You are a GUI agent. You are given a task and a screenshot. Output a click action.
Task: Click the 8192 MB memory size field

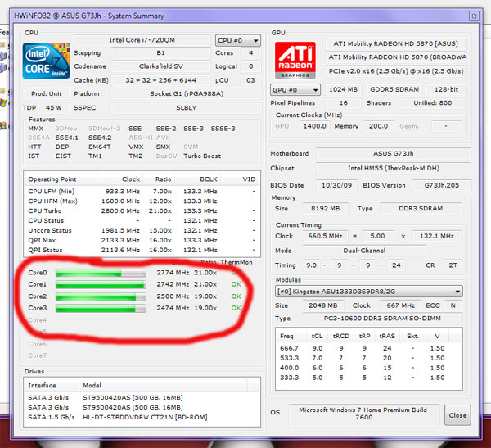point(326,209)
